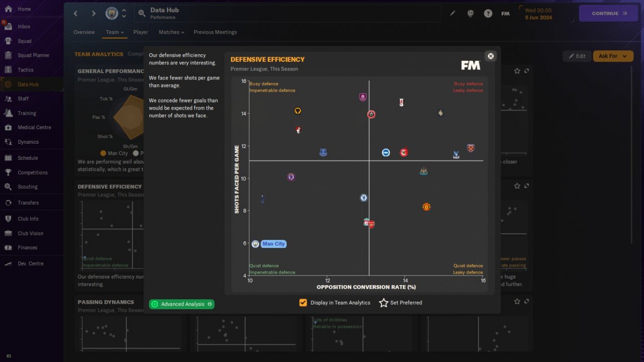Viewport: 644px width, 362px height.
Task: Open the Competitions trophy icon
Action: pyautogui.click(x=8, y=172)
